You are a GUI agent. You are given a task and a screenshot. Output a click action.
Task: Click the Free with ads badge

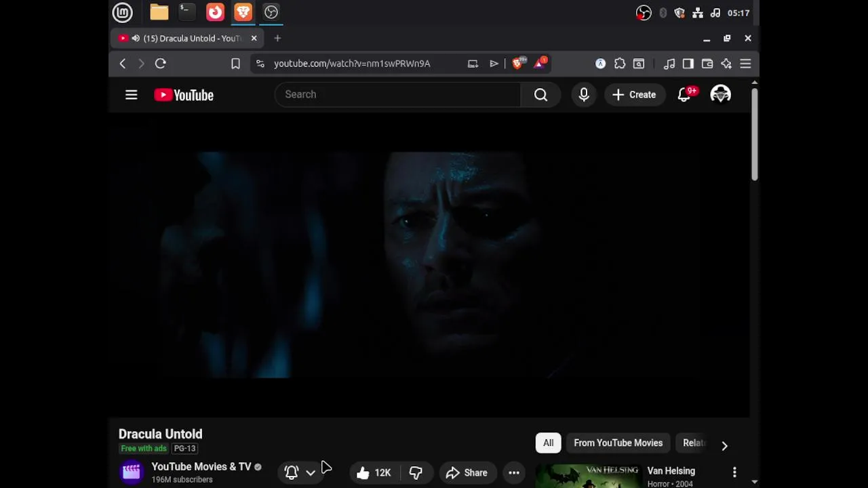[144, 449]
